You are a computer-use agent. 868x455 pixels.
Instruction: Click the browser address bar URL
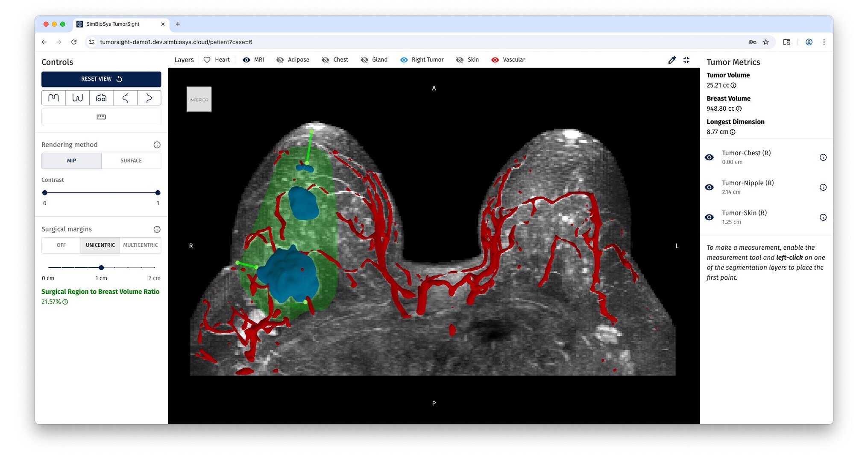pos(176,42)
